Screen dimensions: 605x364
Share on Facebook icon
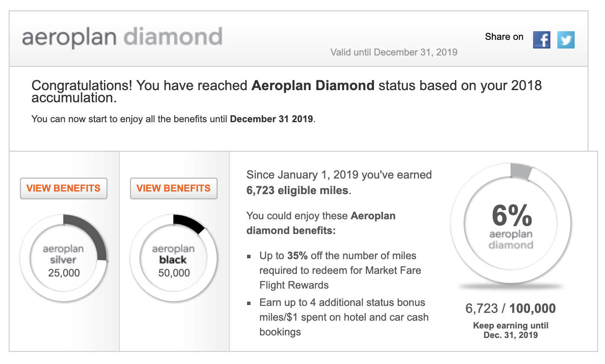tap(541, 40)
